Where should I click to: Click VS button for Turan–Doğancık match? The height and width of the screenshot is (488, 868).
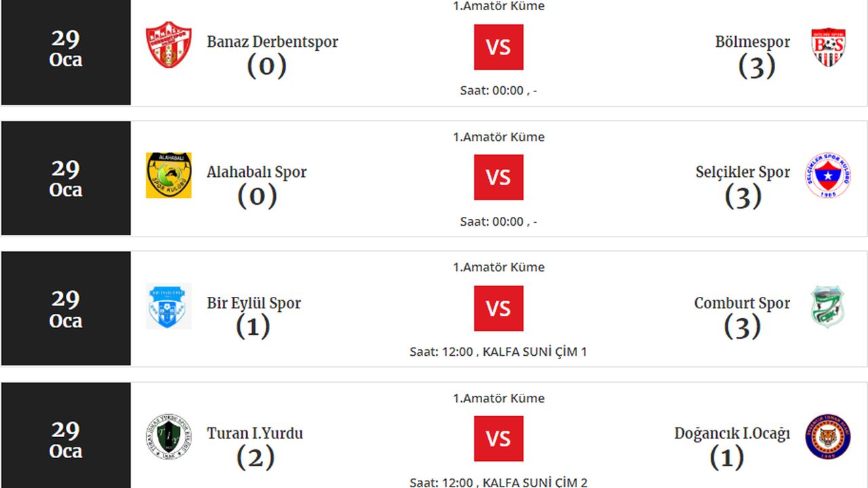[498, 439]
